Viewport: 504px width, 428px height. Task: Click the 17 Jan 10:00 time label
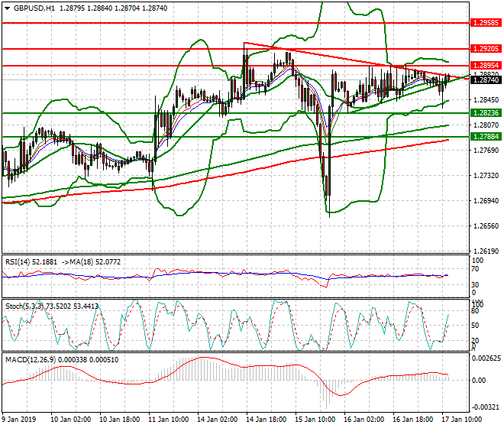461,420
